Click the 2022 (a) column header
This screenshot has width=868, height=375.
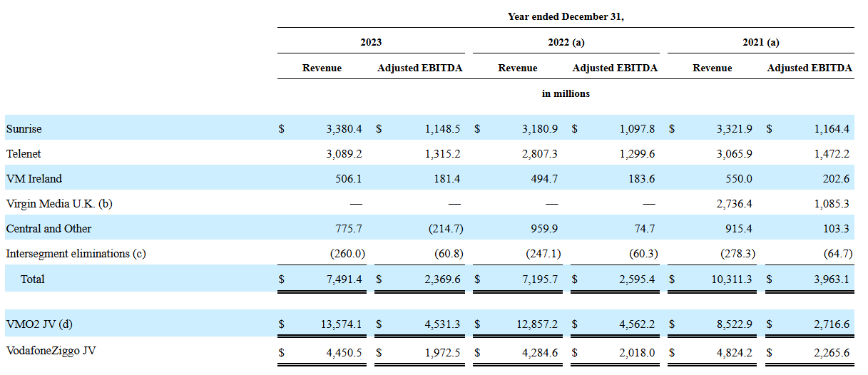566,42
